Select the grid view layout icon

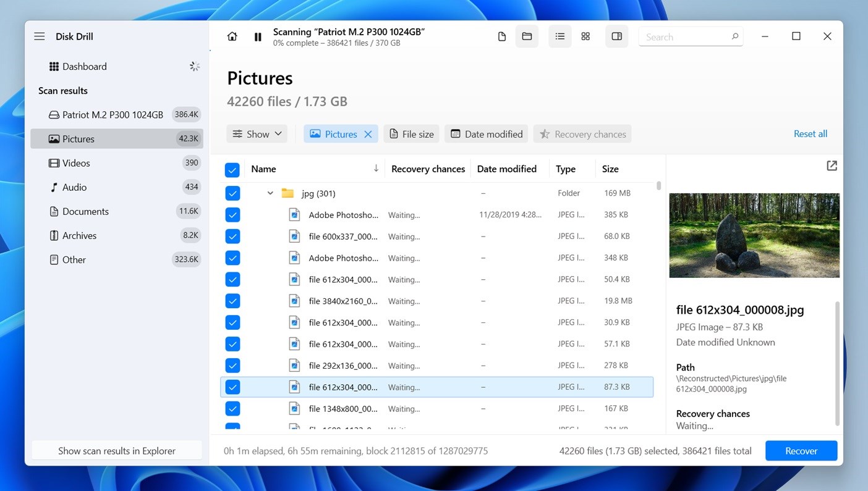(585, 36)
